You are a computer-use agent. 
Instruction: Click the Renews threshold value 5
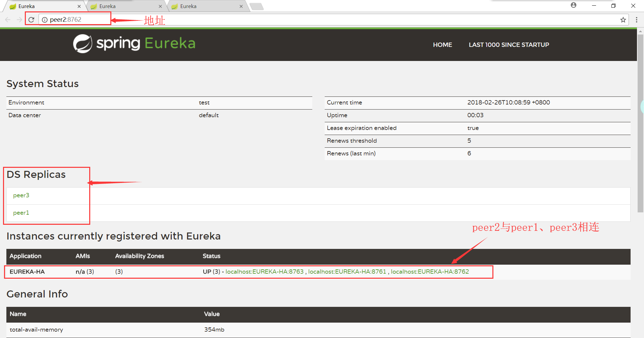tap(469, 141)
